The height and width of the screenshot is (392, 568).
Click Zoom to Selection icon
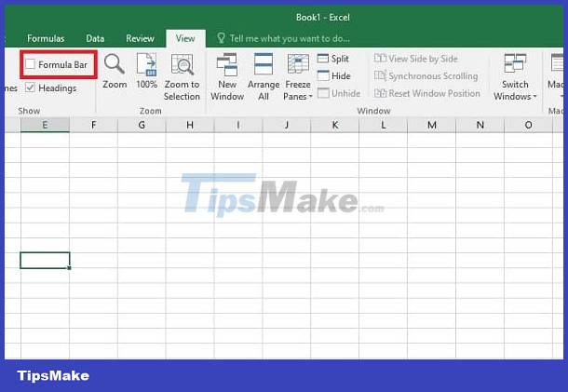[x=182, y=64]
